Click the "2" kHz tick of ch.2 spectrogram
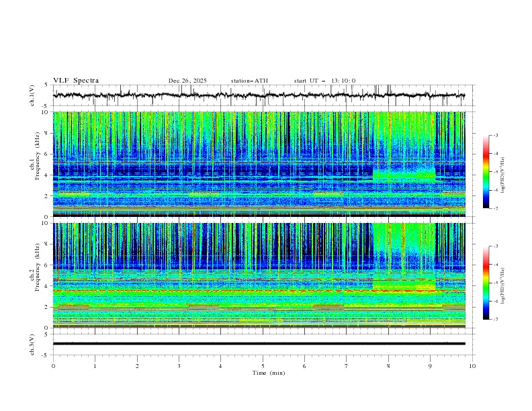 48,307
